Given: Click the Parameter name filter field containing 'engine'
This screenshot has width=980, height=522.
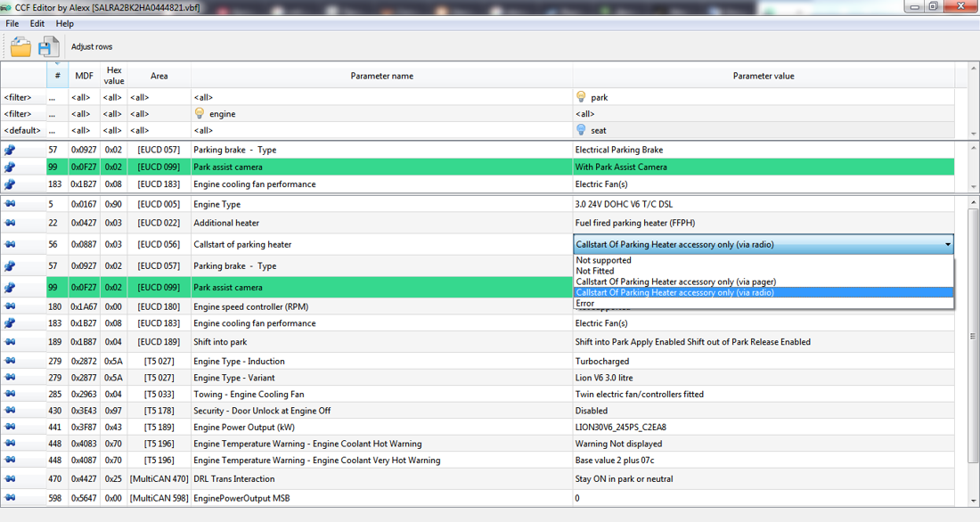Looking at the screenshot, I should click(382, 114).
